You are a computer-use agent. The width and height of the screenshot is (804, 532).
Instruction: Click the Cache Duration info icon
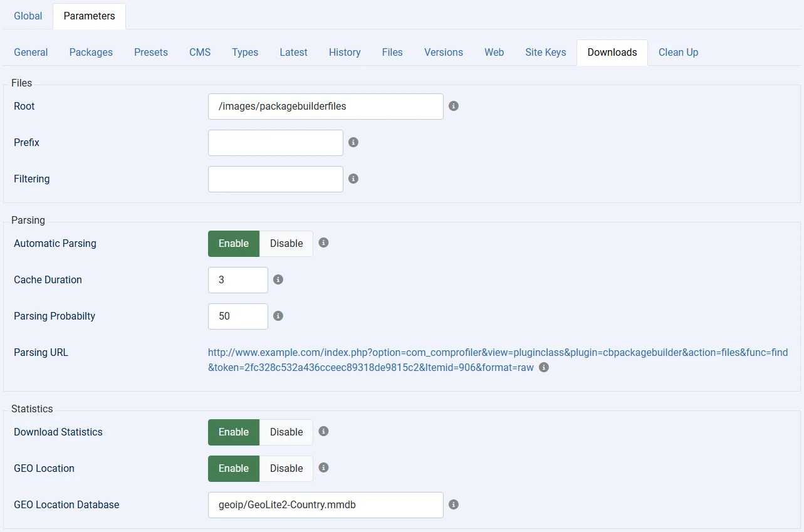(278, 279)
